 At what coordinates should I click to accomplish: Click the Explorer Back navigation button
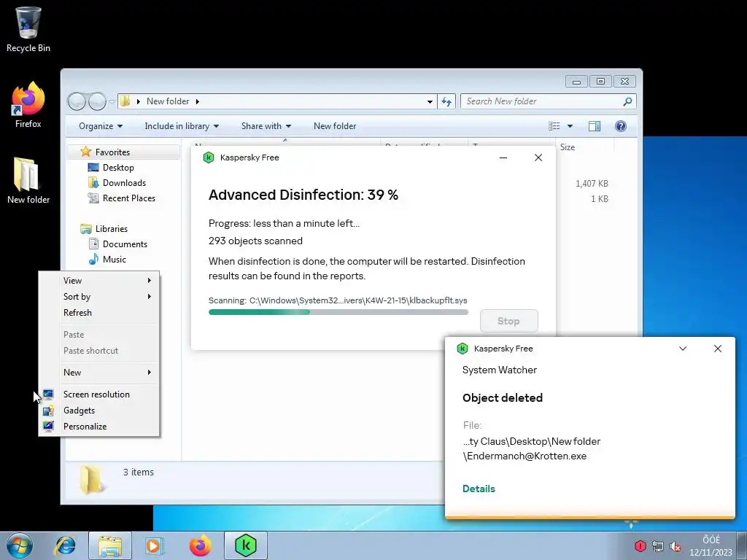pos(77,101)
